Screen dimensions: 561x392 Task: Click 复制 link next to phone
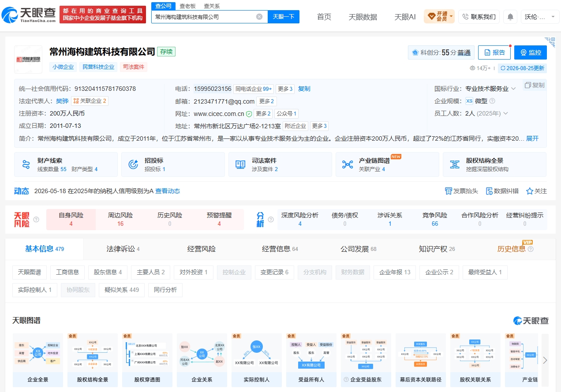pyautogui.click(x=304, y=89)
